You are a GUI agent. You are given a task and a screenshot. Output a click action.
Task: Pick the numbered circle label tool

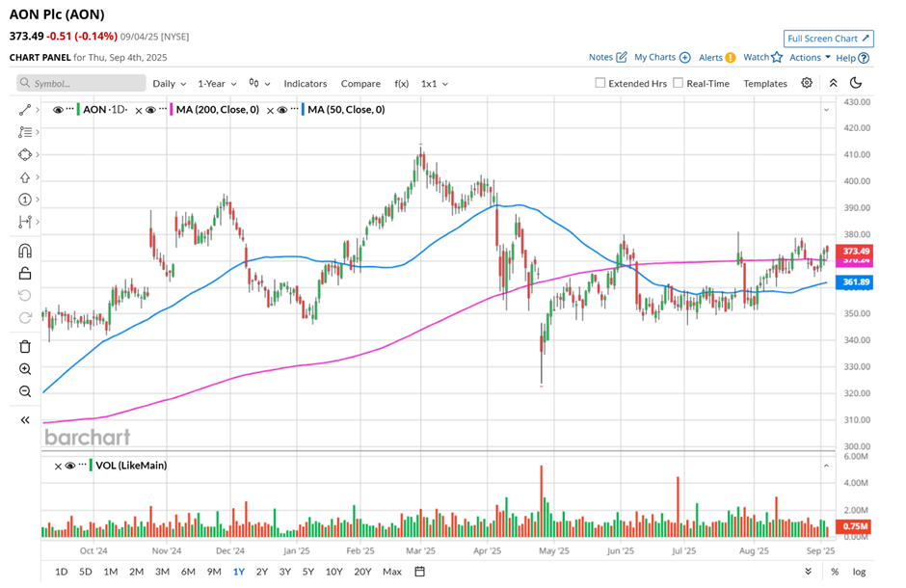click(24, 200)
